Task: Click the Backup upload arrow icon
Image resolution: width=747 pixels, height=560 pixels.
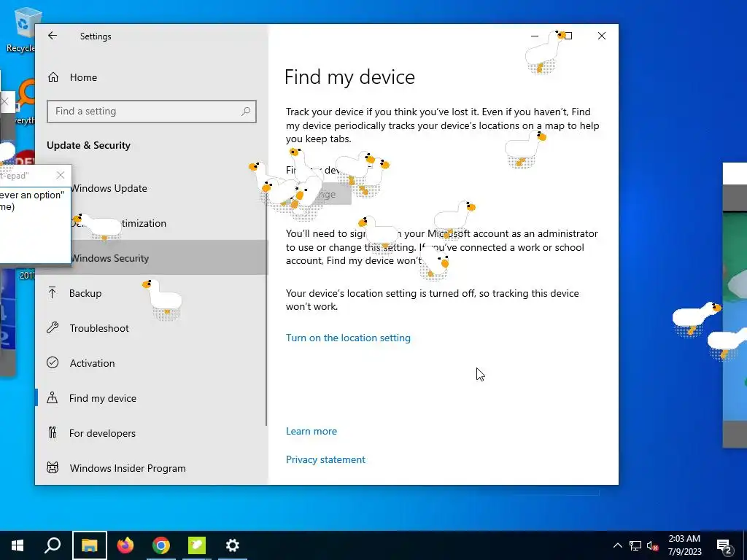Action: click(53, 293)
